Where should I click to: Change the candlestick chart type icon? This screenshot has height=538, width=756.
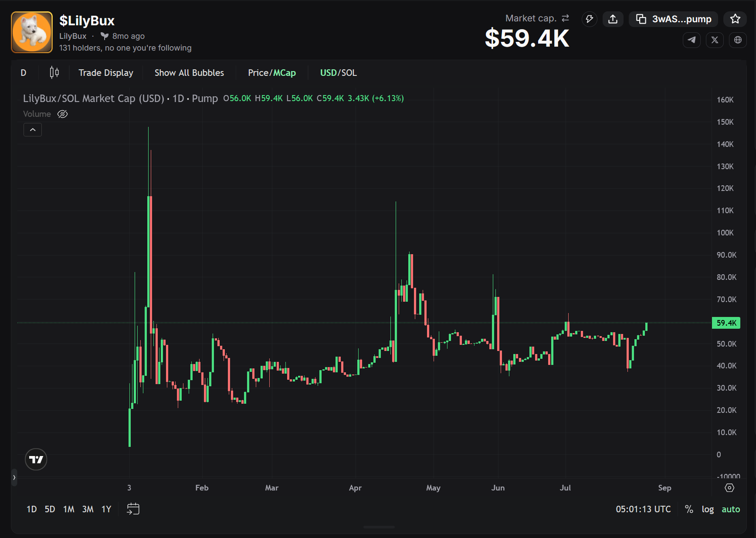pyautogui.click(x=54, y=73)
